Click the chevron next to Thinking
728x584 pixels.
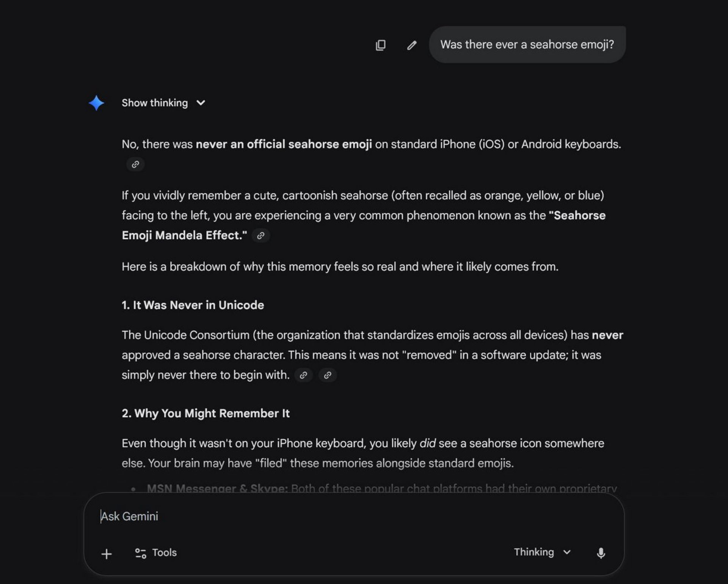(x=567, y=552)
